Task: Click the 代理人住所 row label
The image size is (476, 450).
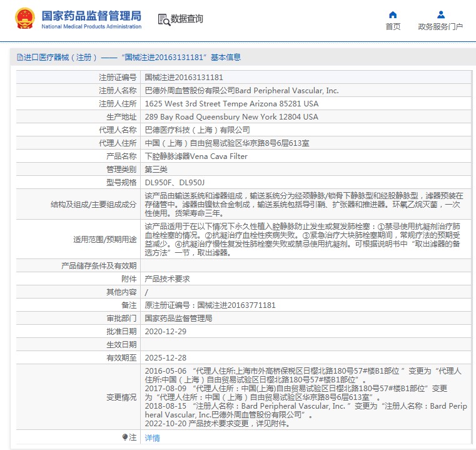Action: pyautogui.click(x=118, y=143)
